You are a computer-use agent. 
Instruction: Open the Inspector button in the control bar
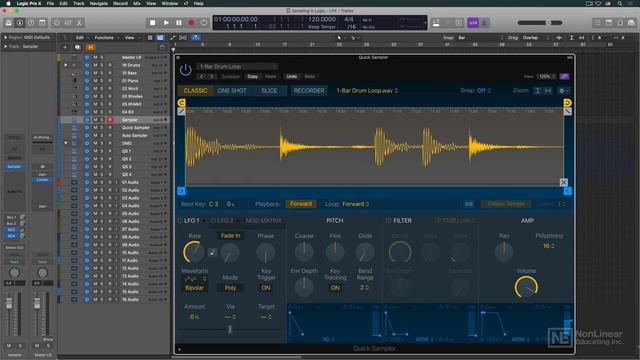pyautogui.click(x=20, y=23)
